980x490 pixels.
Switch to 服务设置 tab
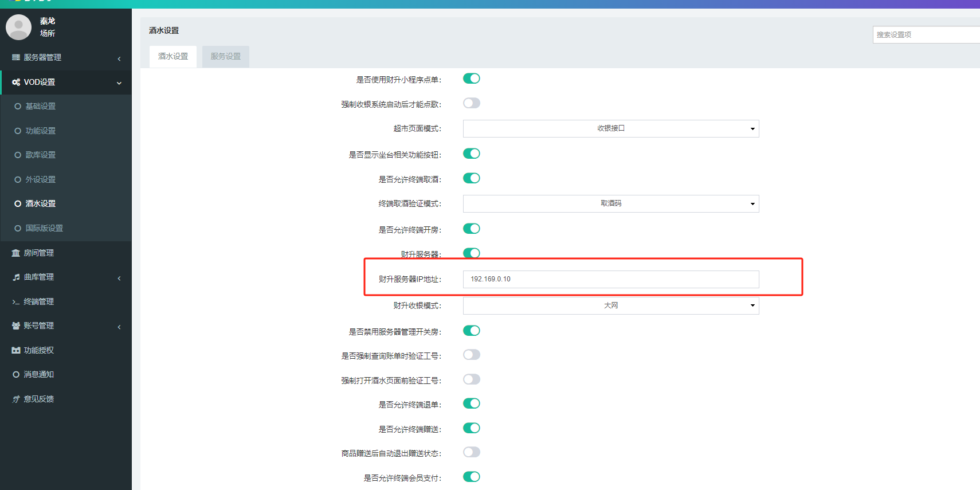click(x=226, y=57)
